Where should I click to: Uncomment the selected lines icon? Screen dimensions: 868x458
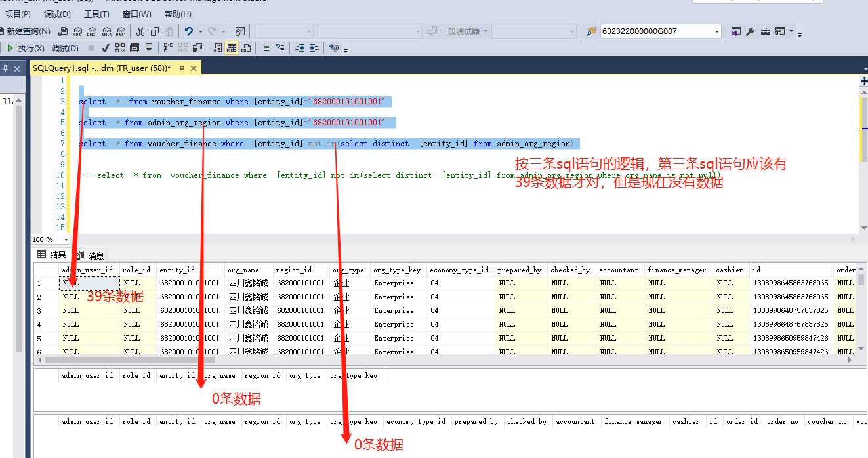tap(280, 48)
